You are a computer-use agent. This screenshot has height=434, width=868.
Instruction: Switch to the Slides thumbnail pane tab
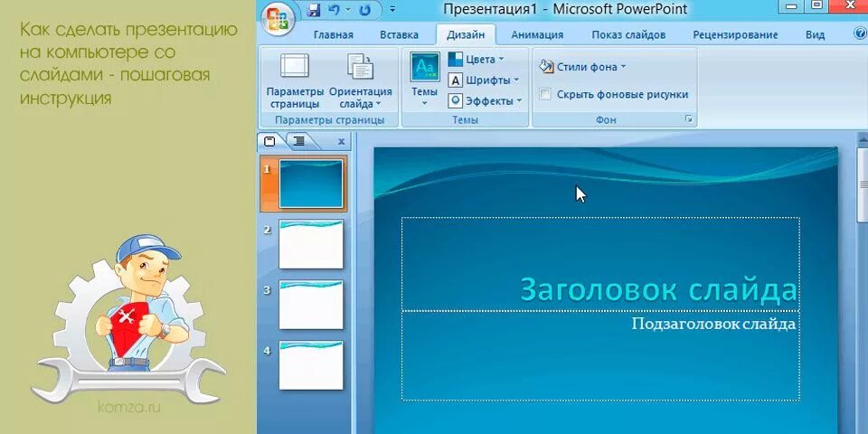269,142
